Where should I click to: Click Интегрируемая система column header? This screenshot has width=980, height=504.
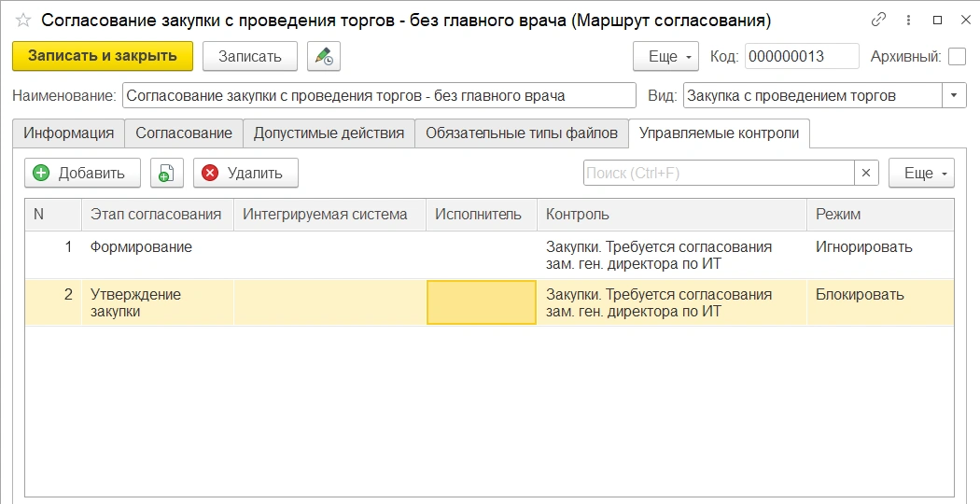pos(330,215)
